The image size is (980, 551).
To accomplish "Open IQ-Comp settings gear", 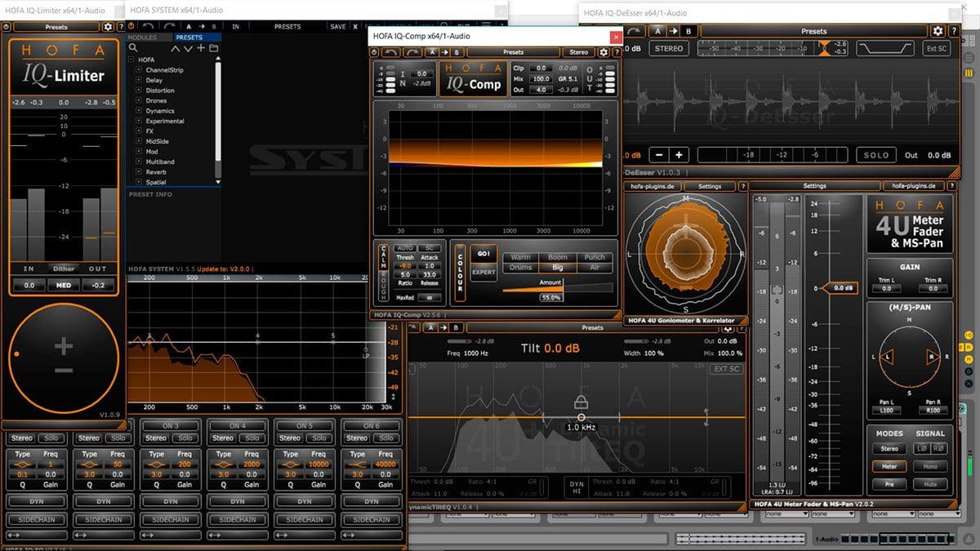I will coord(604,52).
